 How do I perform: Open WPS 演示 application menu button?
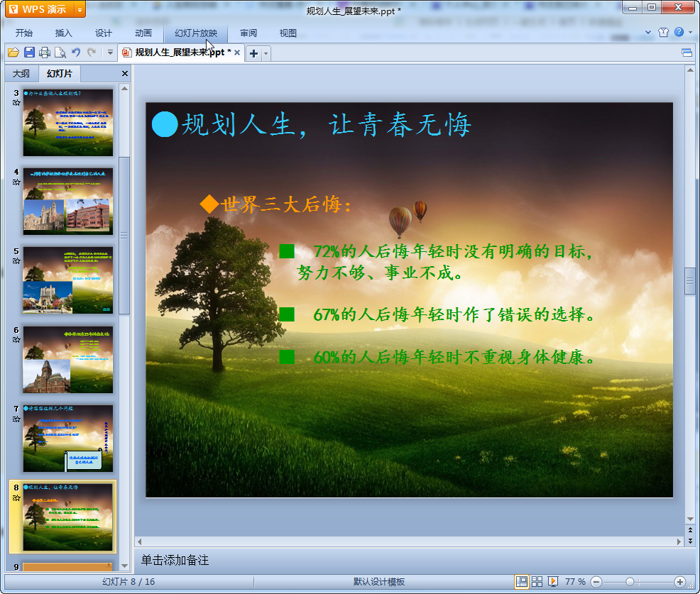[x=40, y=9]
